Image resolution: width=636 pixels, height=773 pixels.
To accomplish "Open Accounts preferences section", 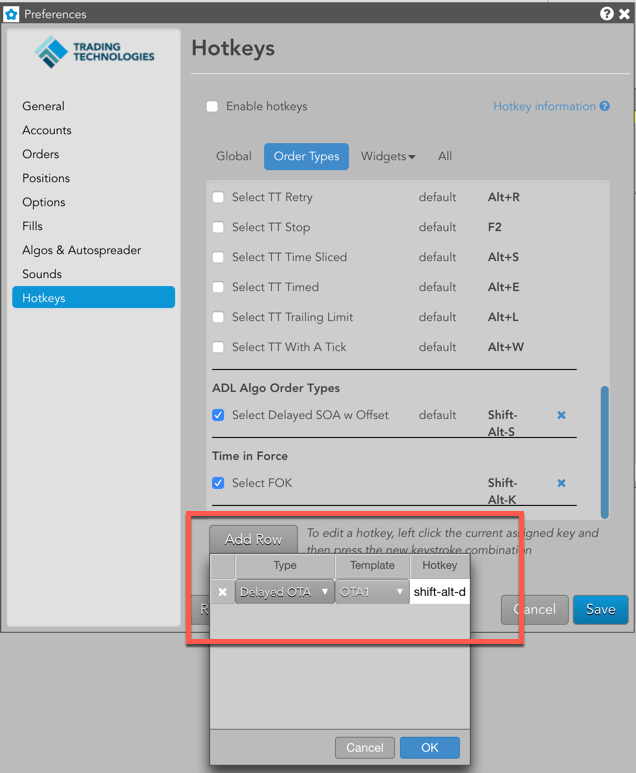I will click(47, 130).
